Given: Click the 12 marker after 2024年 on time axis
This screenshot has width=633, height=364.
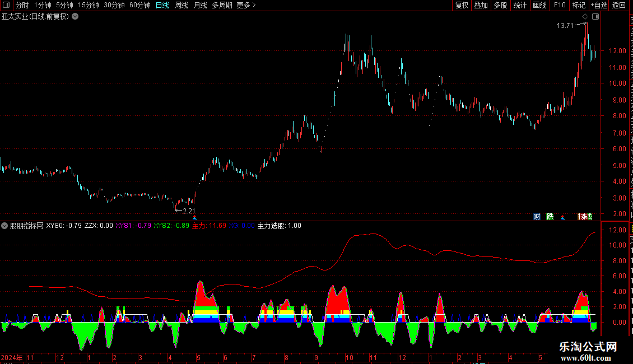Looking at the screenshot, I should (x=60, y=358).
